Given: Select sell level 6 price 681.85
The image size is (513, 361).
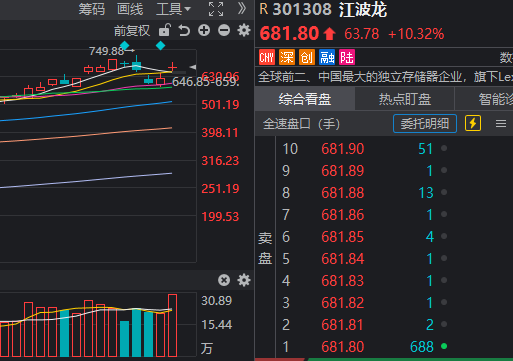Looking at the screenshot, I should click(x=343, y=237).
